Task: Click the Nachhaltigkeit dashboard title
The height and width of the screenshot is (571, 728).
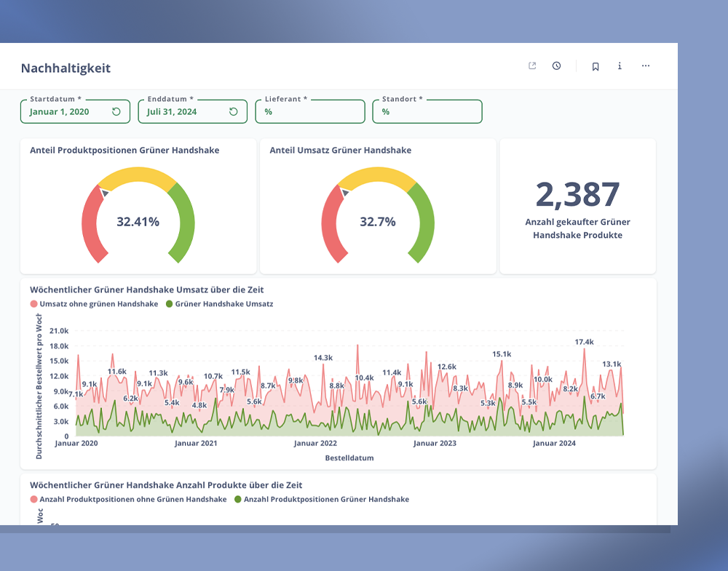Action: click(x=66, y=68)
